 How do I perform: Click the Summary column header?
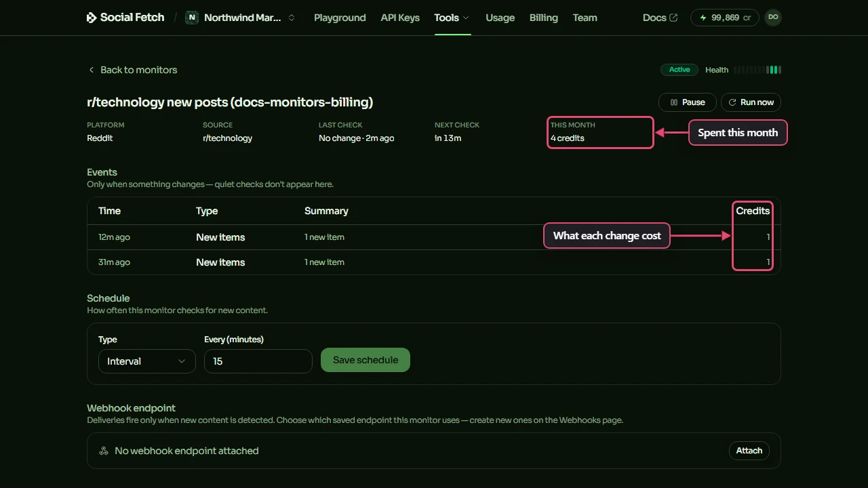point(326,211)
